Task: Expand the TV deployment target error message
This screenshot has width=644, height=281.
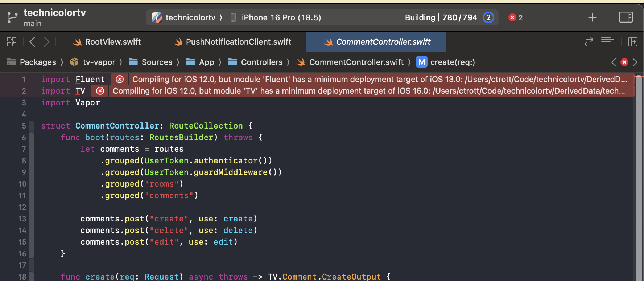Action: 369,91
